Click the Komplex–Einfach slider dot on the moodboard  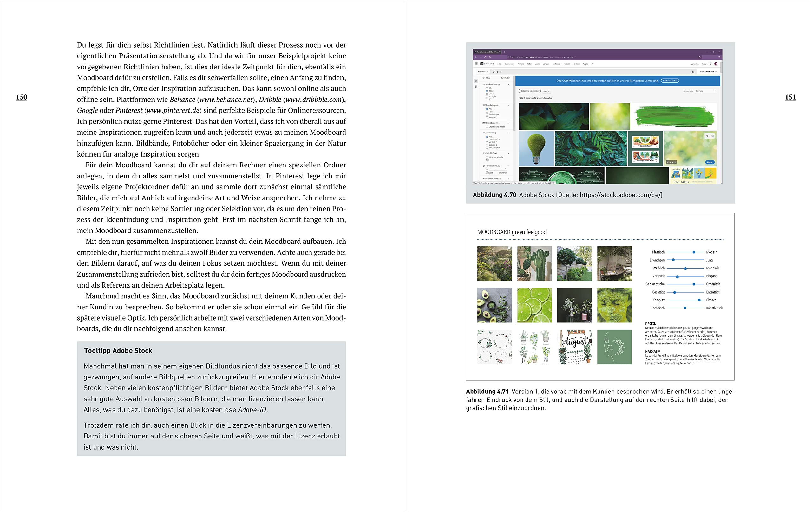click(699, 300)
